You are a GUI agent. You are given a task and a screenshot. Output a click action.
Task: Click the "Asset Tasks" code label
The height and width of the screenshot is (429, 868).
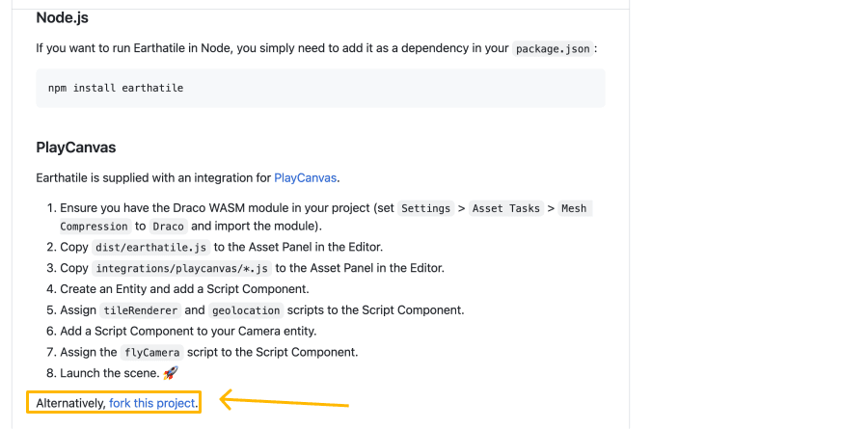506,208
